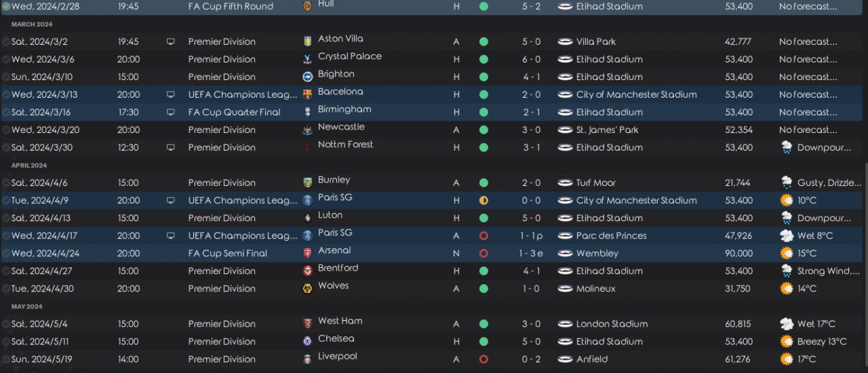This screenshot has width=868, height=373.
Task: Click the MAY 2024 month header
Action: click(x=26, y=307)
